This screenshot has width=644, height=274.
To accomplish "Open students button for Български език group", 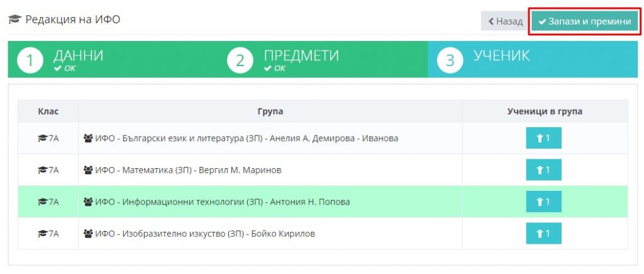I will [x=544, y=138].
